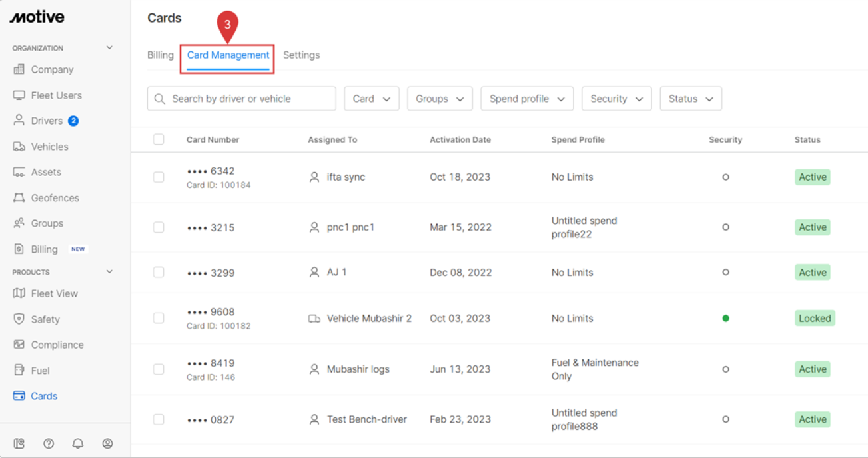
Task: Click the Vehicles truck icon in sidebar
Action: point(19,147)
